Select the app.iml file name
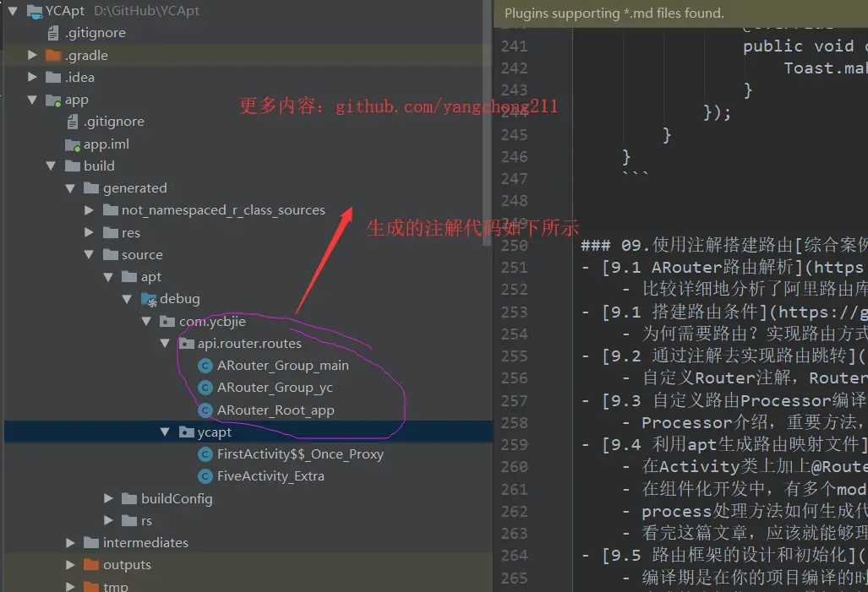The image size is (868, 592). (106, 144)
